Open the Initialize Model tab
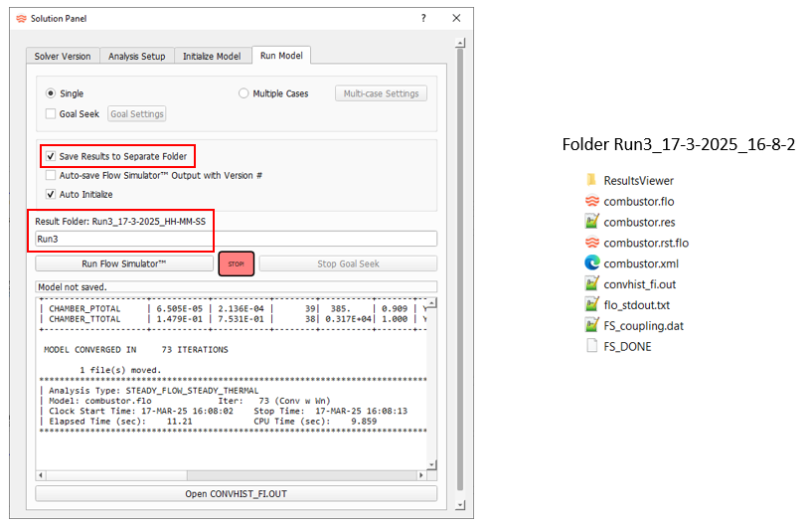 pyautogui.click(x=212, y=56)
